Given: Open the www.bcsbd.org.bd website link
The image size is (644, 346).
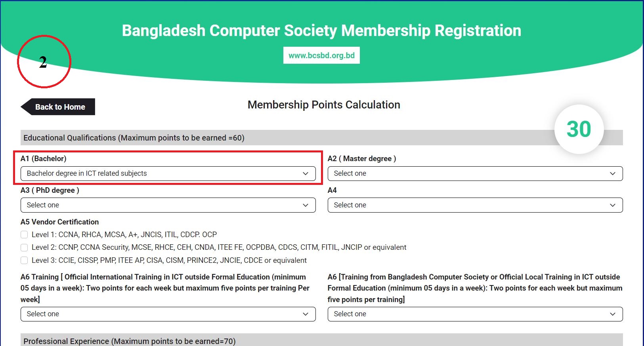Looking at the screenshot, I should 321,55.
